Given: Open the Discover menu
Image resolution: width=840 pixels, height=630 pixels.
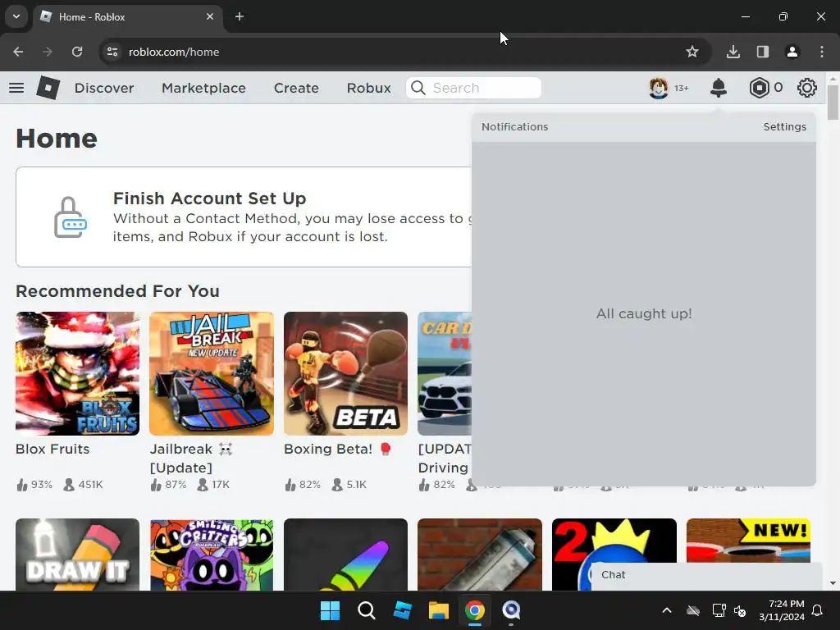Looking at the screenshot, I should pos(104,88).
